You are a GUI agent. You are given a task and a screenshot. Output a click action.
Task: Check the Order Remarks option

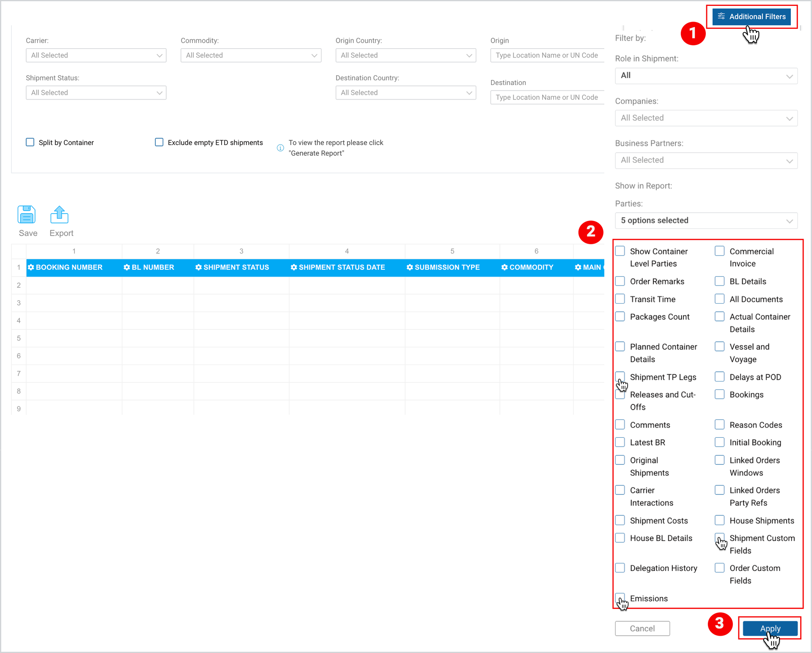(x=620, y=281)
